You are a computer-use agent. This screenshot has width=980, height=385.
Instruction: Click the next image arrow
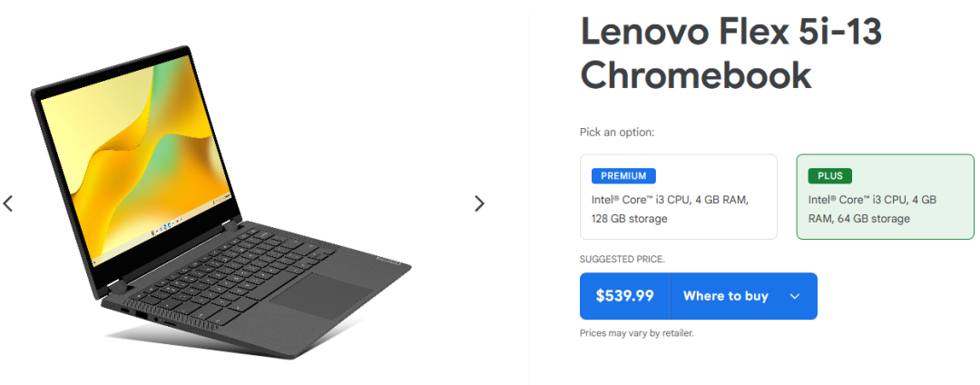click(479, 203)
